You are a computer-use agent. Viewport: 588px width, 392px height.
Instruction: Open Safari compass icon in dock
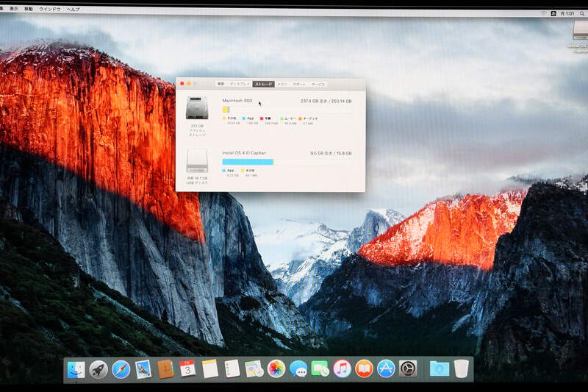click(x=121, y=369)
